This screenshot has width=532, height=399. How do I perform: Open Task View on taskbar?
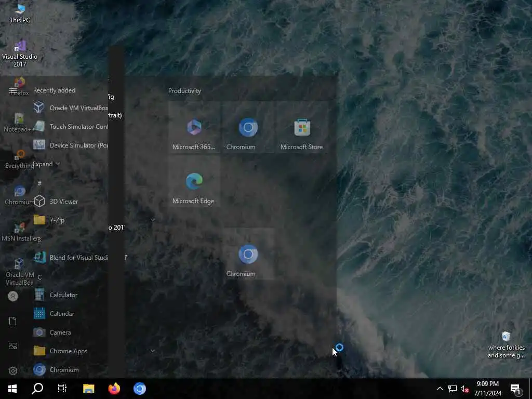62,389
